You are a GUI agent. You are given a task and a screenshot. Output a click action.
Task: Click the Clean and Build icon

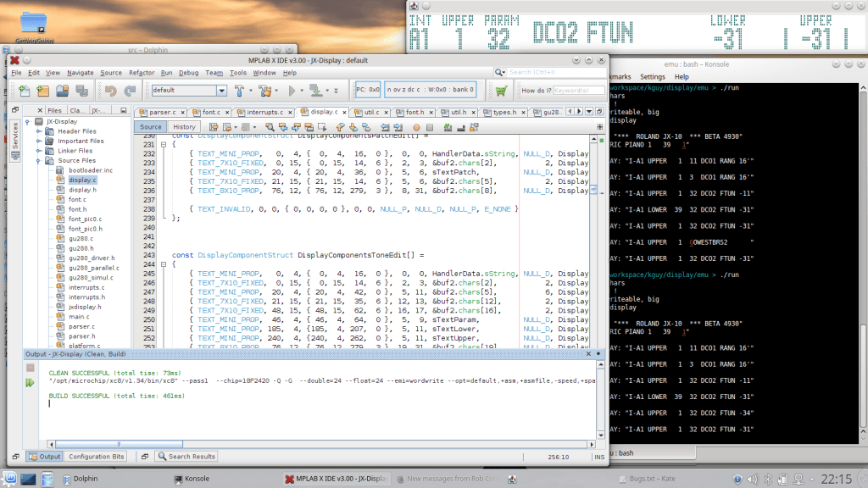pyautogui.click(x=265, y=90)
